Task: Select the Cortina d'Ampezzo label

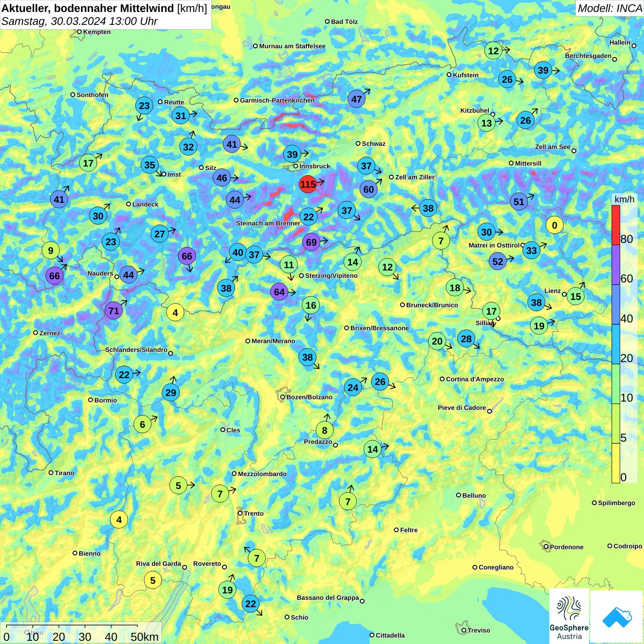Action: [x=475, y=379]
